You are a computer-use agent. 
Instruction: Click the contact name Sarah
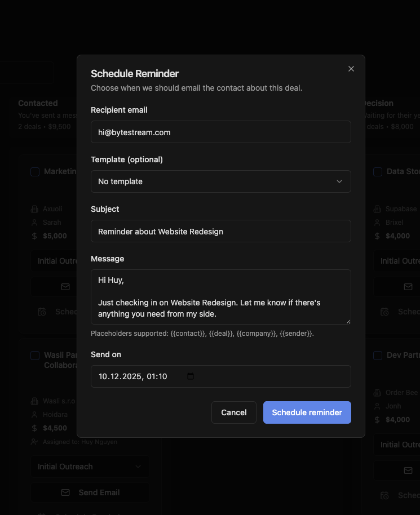point(52,223)
